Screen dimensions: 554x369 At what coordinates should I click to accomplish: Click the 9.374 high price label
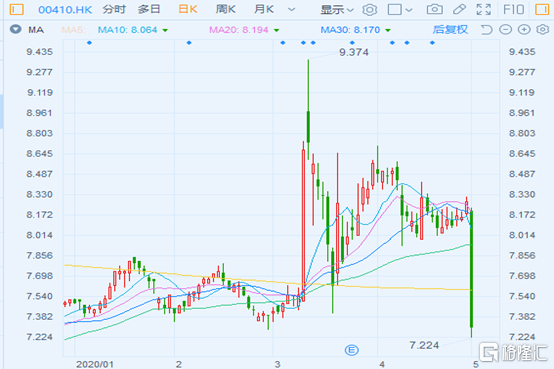tap(354, 52)
